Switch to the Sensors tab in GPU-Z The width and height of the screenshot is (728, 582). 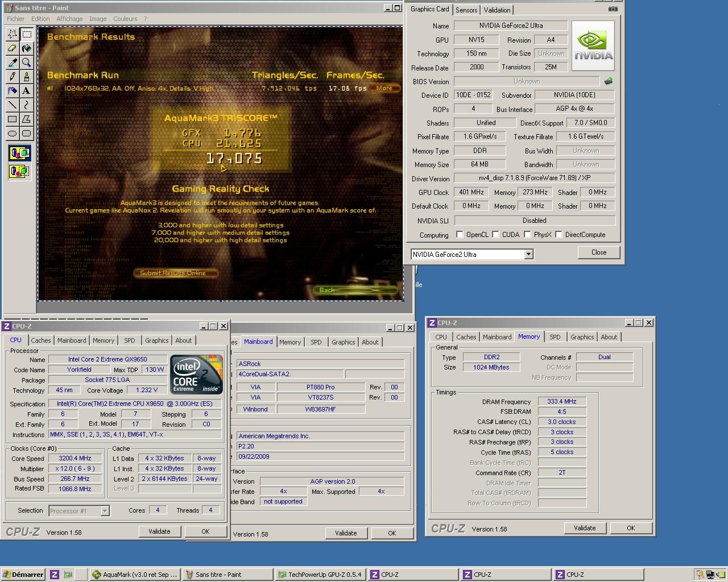pyautogui.click(x=466, y=10)
